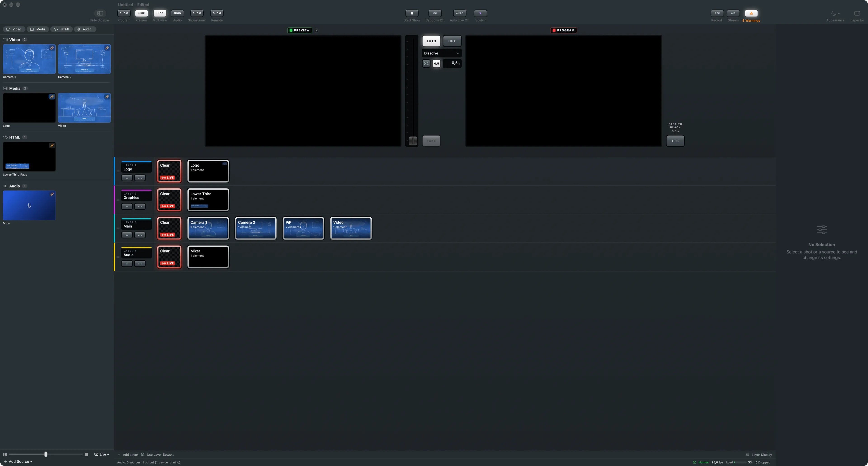868x466 pixels.
Task: Click the Inspector panel icon
Action: click(x=857, y=13)
